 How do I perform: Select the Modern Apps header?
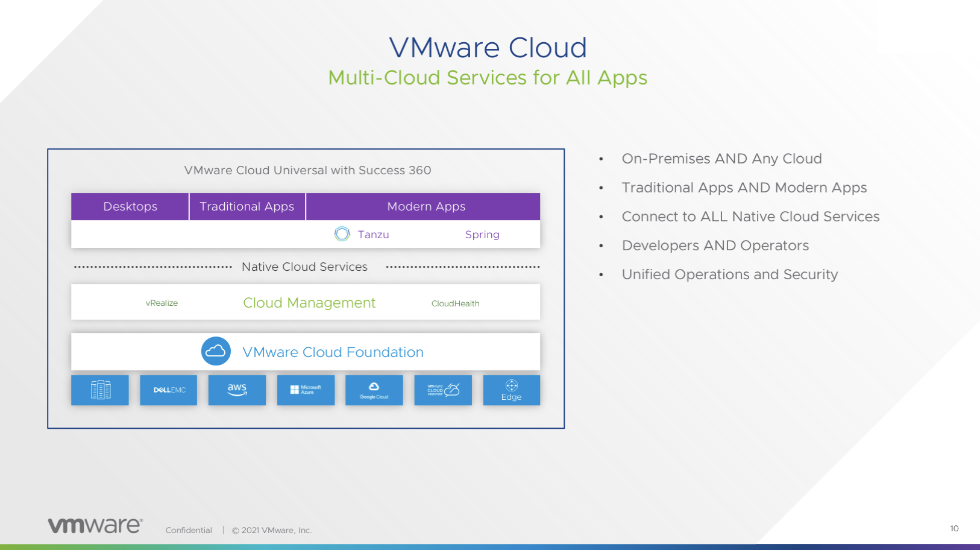tap(426, 206)
